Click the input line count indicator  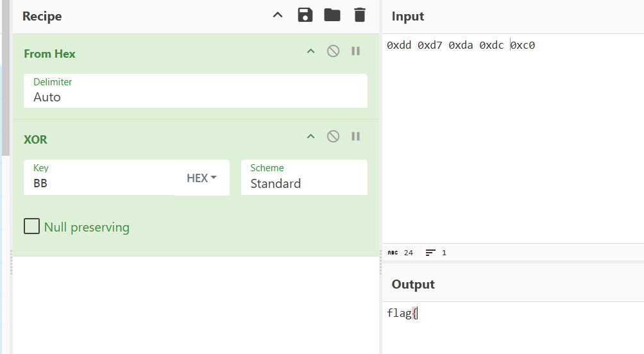click(x=436, y=253)
